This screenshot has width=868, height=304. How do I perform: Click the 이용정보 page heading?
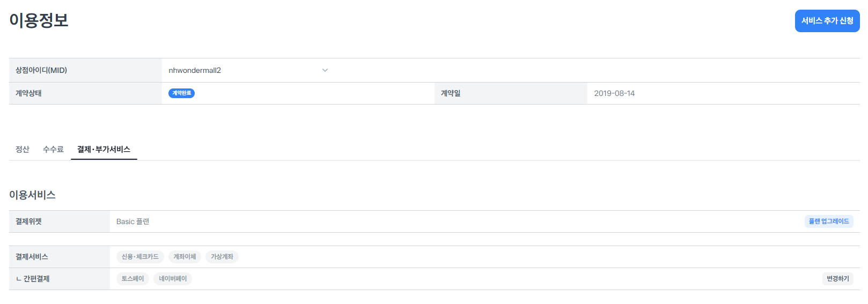tap(39, 20)
